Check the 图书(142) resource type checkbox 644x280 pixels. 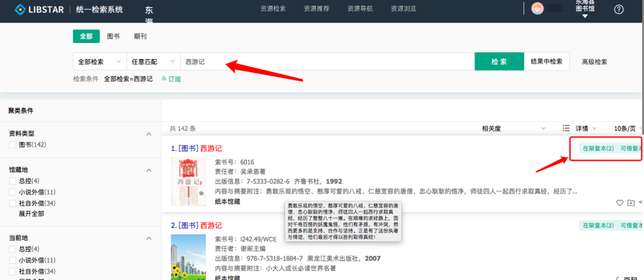pos(13,145)
